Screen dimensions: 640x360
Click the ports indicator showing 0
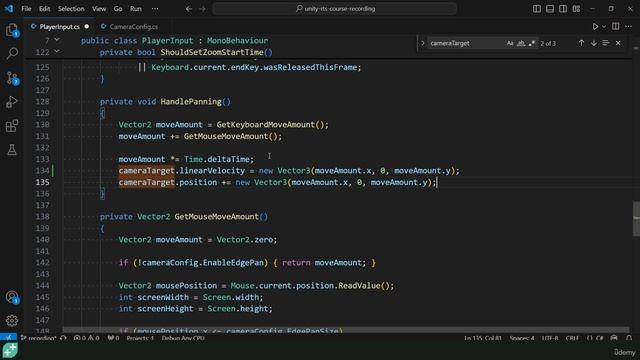[113, 338]
